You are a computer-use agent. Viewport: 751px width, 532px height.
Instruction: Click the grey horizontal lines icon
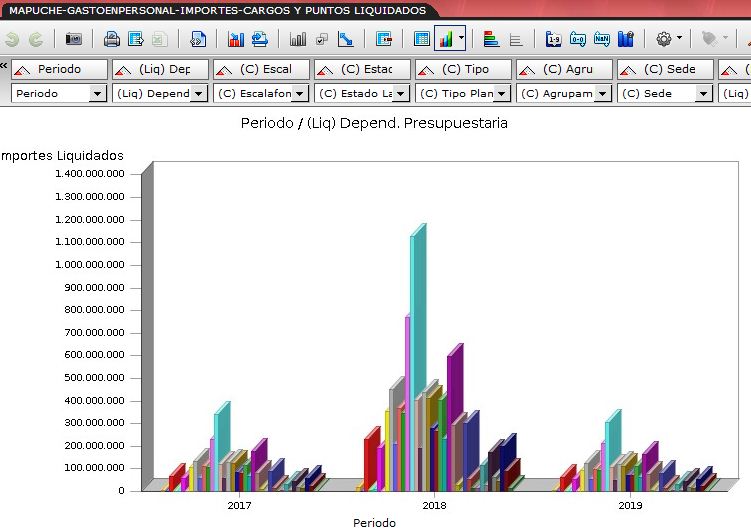pyautogui.click(x=516, y=40)
